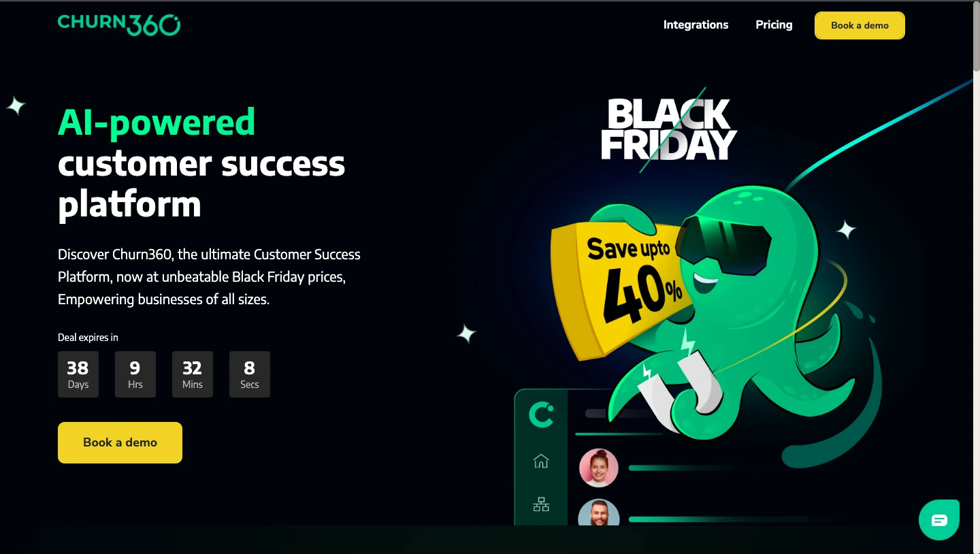Click the Black Friday banner text
Viewport: 980px width, 554px height.
tap(668, 129)
